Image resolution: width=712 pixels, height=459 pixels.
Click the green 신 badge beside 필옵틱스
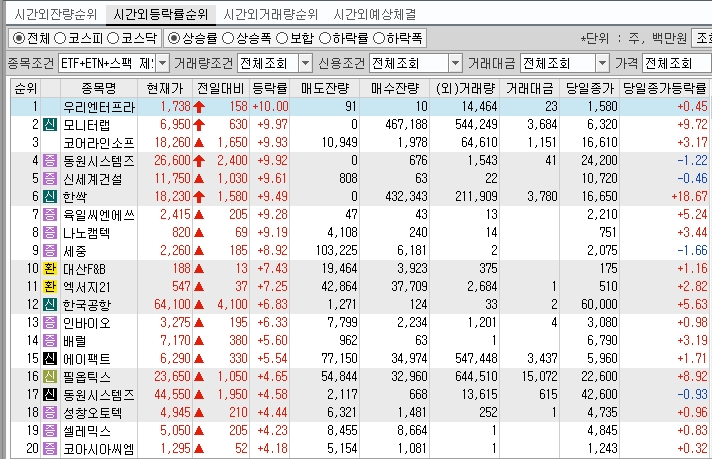pyautogui.click(x=50, y=376)
